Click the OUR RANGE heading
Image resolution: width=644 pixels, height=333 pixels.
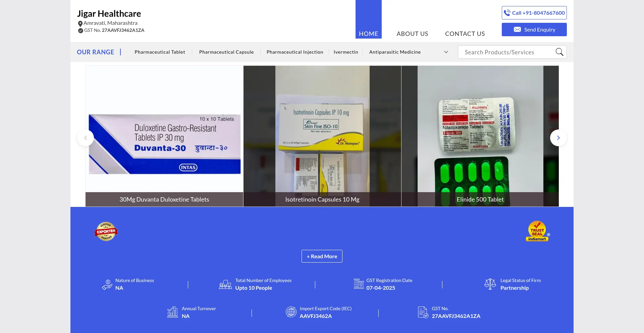tap(96, 52)
